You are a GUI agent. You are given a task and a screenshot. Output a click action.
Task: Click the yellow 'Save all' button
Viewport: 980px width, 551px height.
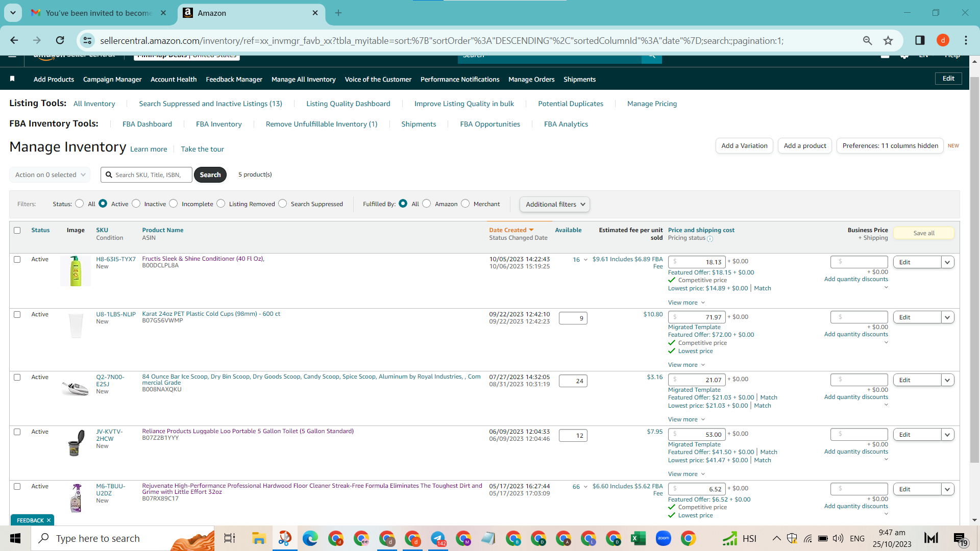(924, 233)
